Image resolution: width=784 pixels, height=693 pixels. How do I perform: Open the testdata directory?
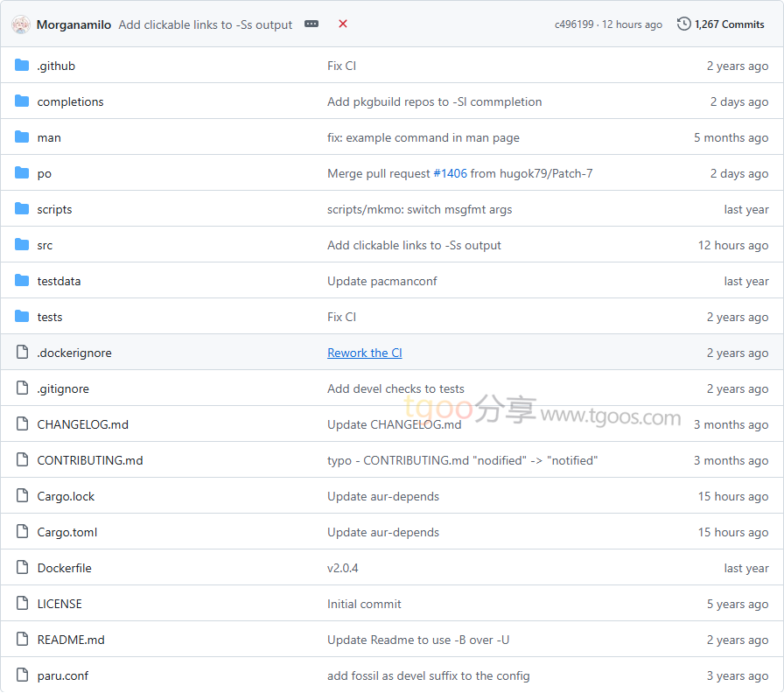click(x=59, y=281)
